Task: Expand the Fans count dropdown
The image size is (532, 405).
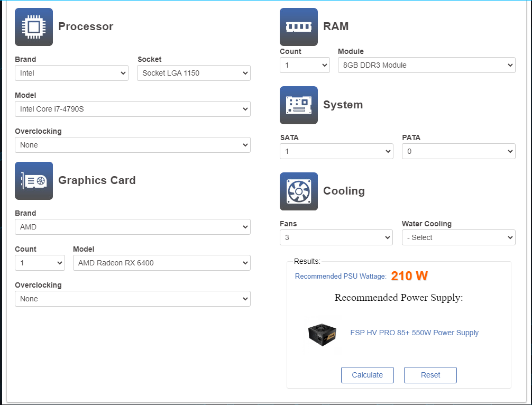Action: click(336, 237)
